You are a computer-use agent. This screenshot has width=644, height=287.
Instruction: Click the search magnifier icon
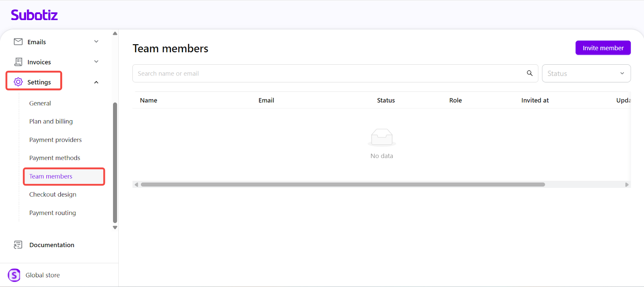pos(530,73)
